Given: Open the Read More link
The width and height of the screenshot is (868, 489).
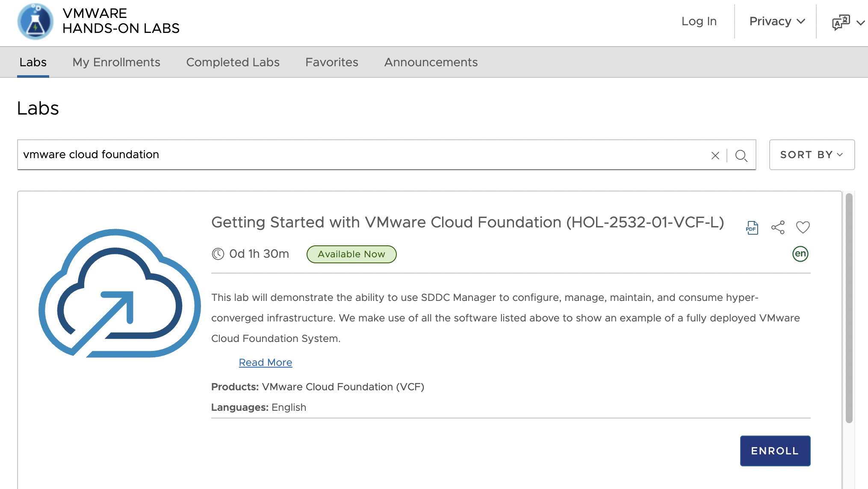Looking at the screenshot, I should pos(265,362).
